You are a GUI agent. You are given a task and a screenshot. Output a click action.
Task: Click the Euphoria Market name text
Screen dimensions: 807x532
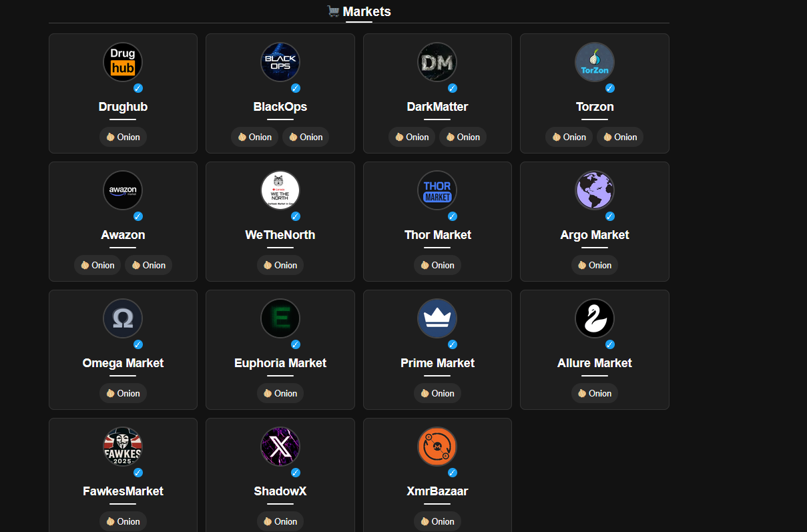point(280,363)
